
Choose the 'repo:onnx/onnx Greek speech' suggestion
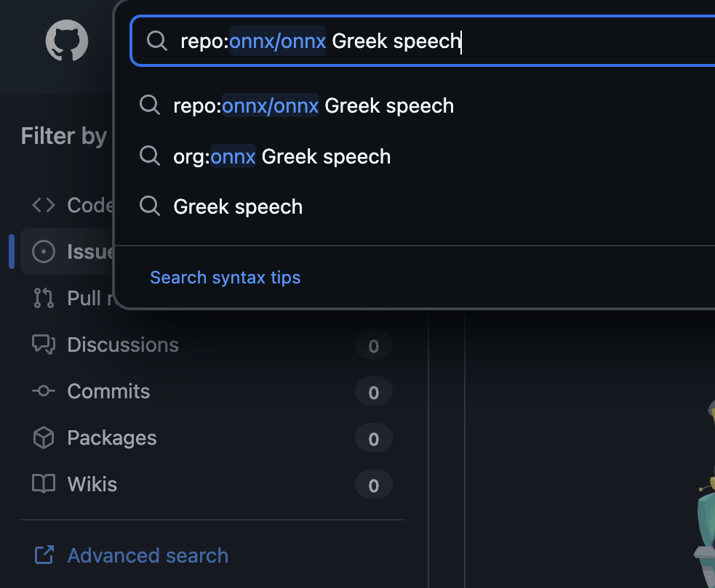point(313,106)
